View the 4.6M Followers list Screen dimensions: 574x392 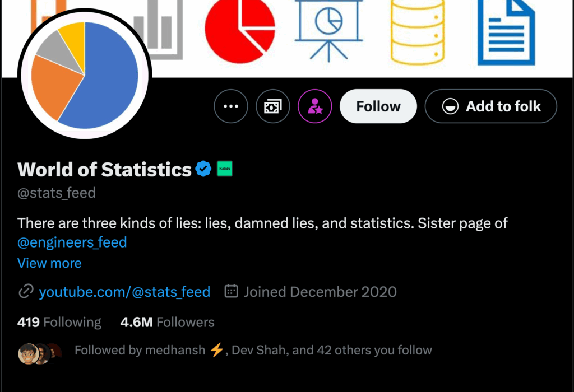167,322
